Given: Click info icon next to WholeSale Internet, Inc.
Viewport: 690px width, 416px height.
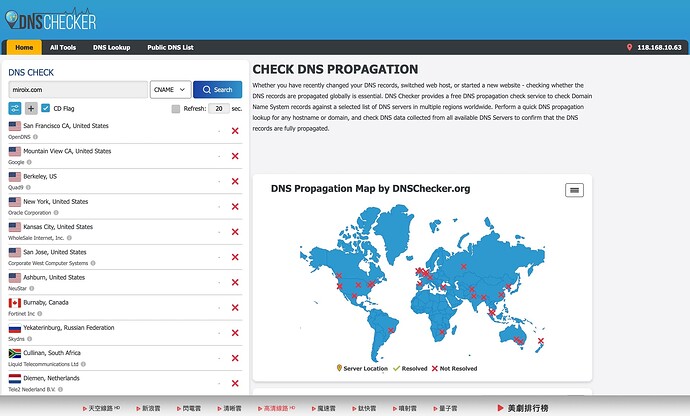Looking at the screenshot, I should point(69,238).
